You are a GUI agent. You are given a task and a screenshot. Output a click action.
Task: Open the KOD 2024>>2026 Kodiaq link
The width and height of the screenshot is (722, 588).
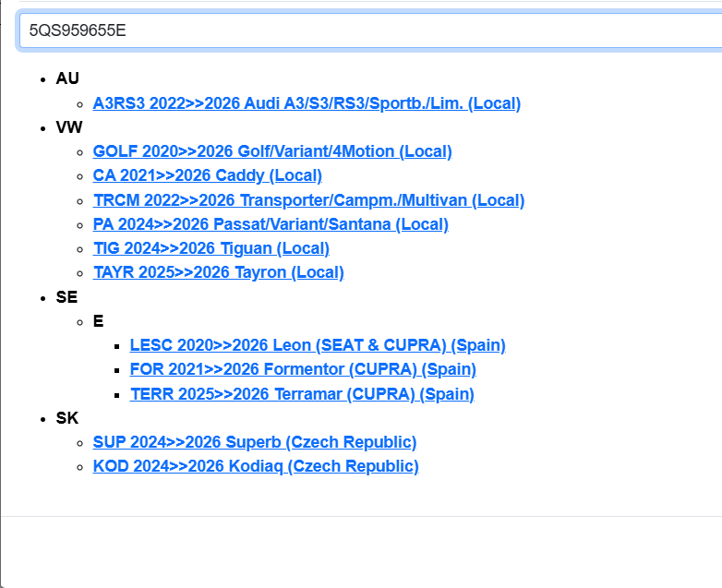[x=256, y=466]
